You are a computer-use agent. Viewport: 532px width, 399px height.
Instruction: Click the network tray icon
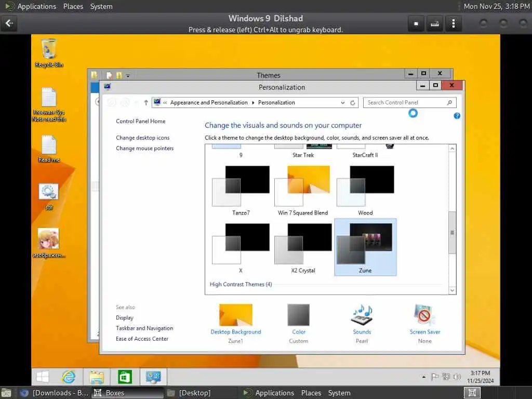[x=446, y=377]
